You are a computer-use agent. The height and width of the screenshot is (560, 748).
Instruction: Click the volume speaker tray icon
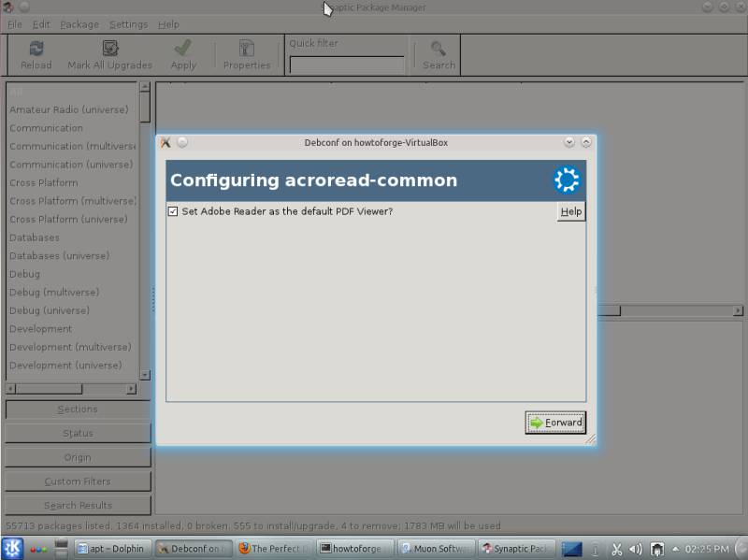pos(636,550)
